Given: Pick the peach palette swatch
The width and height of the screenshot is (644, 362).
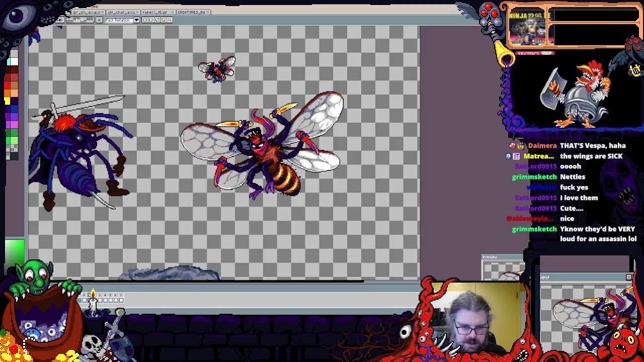Looking at the screenshot, I should [14, 93].
